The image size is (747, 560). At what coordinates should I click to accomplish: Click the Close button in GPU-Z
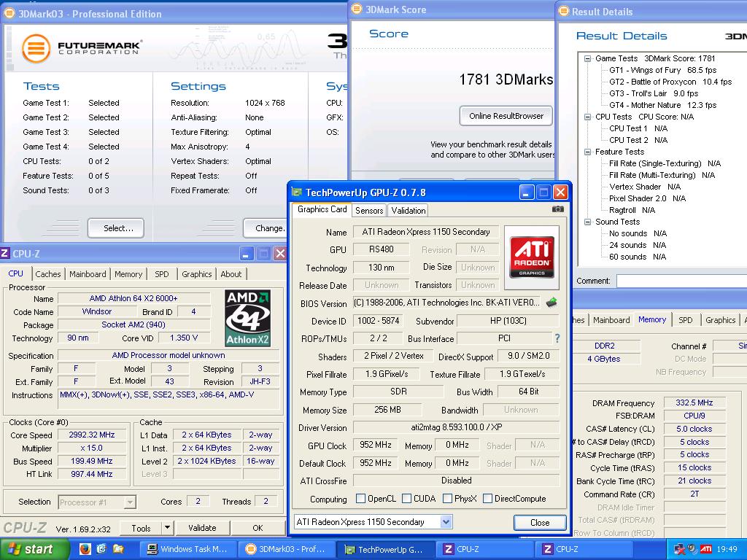540,522
